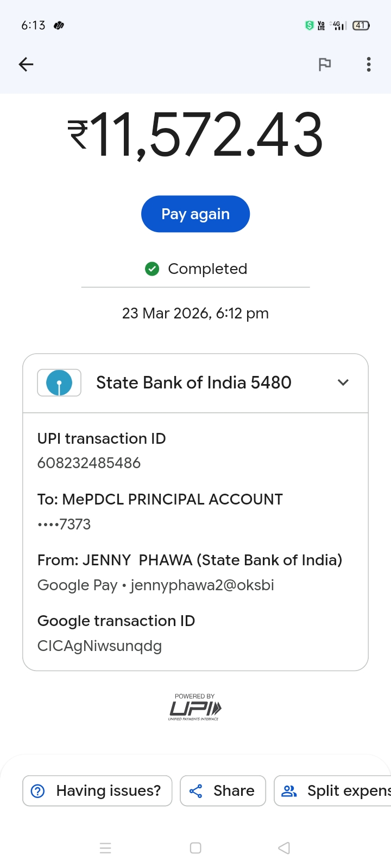Tap the flag report icon
Image resolution: width=391 pixels, height=868 pixels.
click(x=325, y=65)
